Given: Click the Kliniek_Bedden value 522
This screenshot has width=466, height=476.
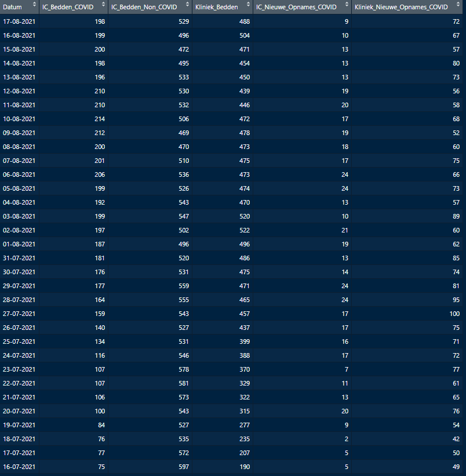Looking at the screenshot, I should tap(245, 230).
